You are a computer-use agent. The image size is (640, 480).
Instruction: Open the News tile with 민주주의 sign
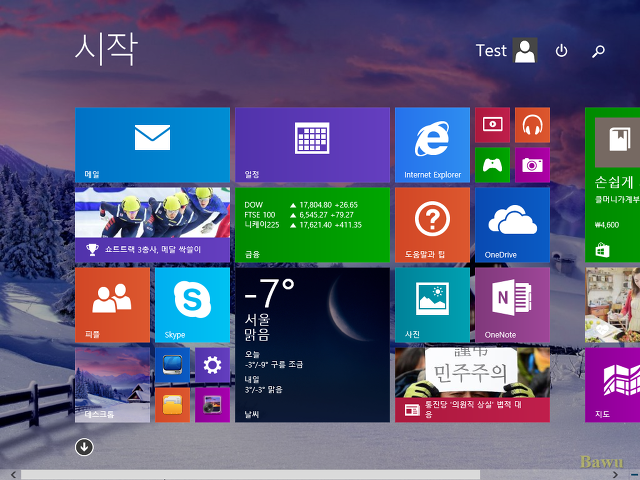pyautogui.click(x=472, y=385)
